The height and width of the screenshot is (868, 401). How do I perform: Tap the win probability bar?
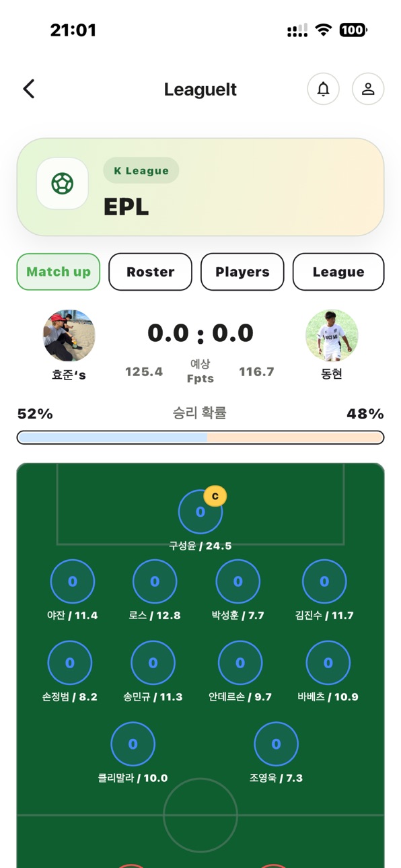[x=200, y=437]
